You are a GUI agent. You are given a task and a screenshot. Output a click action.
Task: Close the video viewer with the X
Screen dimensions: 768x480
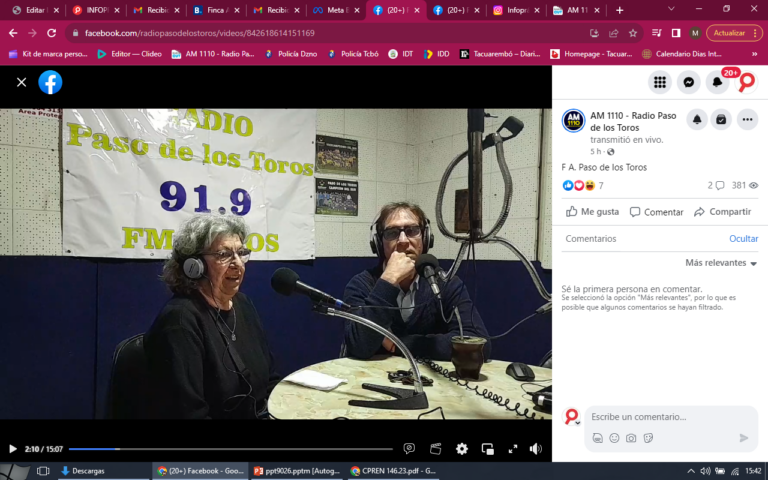click(x=21, y=82)
